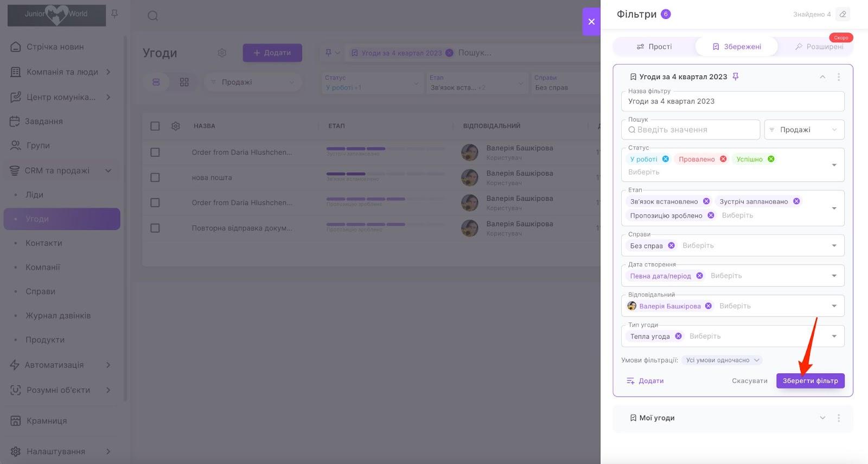
Task: Select the header select-all checkbox
Action: [155, 126]
